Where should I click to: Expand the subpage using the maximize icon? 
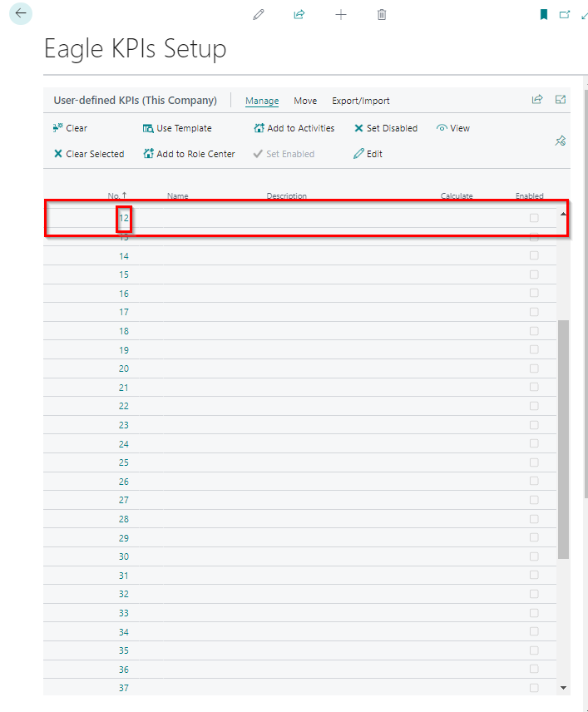pos(561,99)
